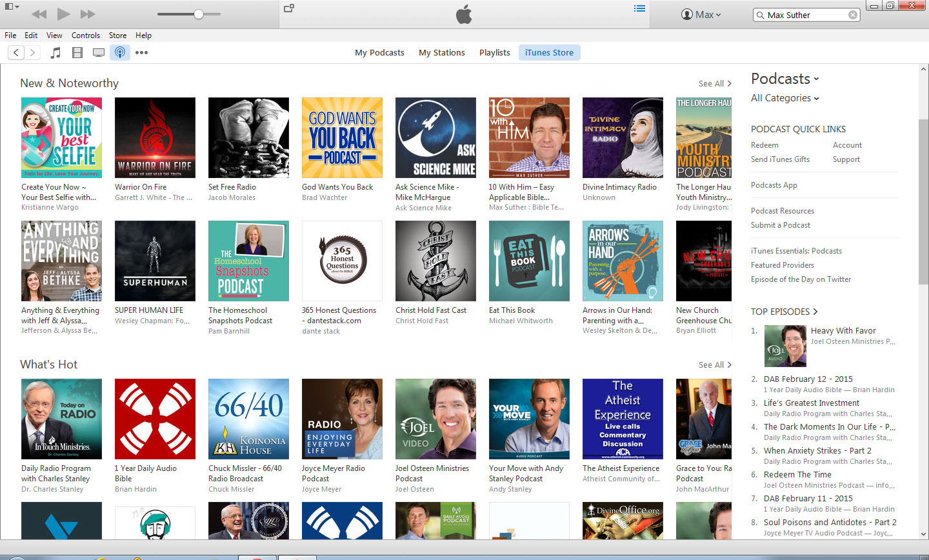This screenshot has height=560, width=929.
Task: Open When Anxiety Strikes - Part 2
Action: tap(817, 451)
